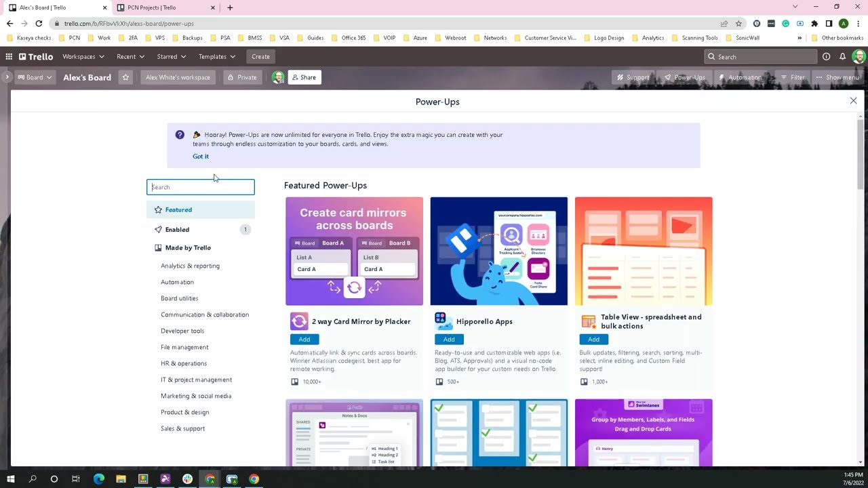This screenshot has width=868, height=488.
Task: Open HR & operations category
Action: tap(184, 363)
